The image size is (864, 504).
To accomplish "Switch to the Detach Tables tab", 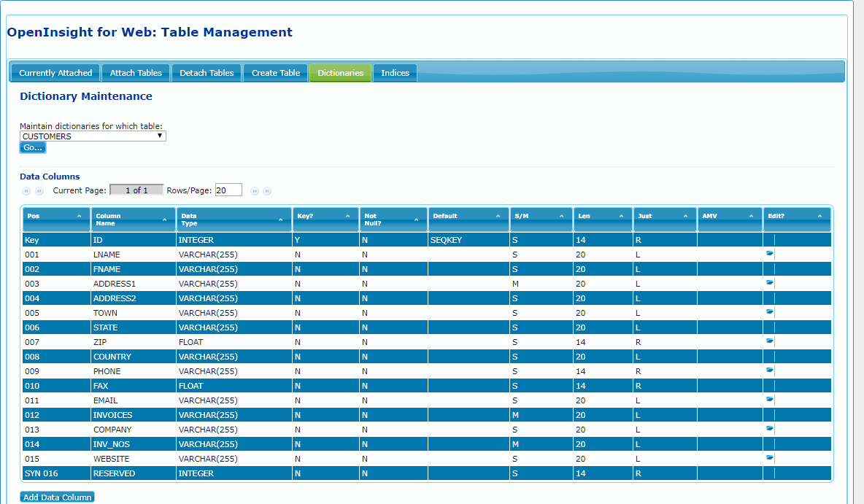I will [207, 73].
